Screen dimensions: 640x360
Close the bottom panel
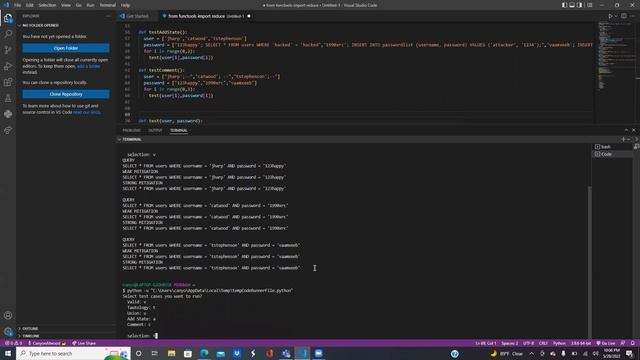[x=633, y=130]
